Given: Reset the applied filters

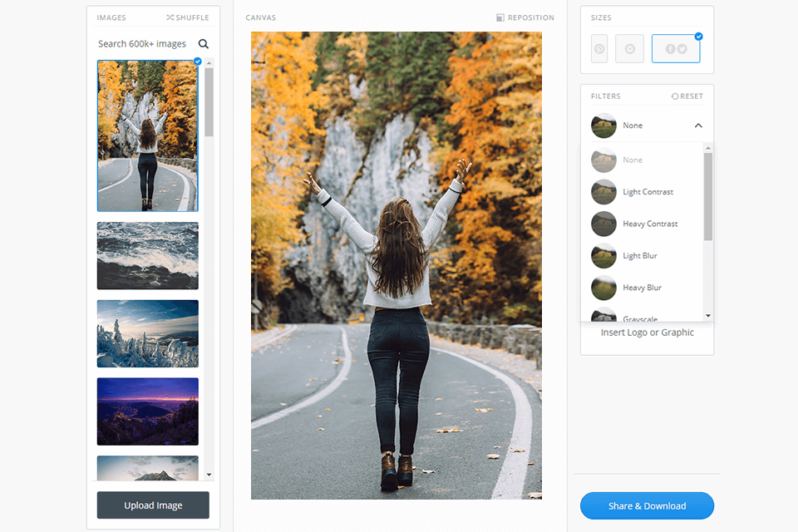Looking at the screenshot, I should point(687,96).
